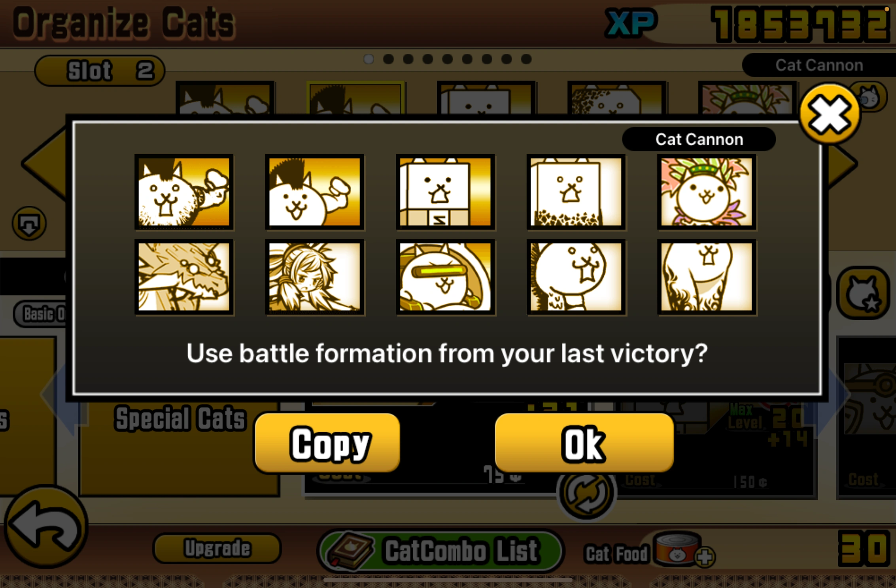Select the dragon cat unit icon

click(x=184, y=277)
